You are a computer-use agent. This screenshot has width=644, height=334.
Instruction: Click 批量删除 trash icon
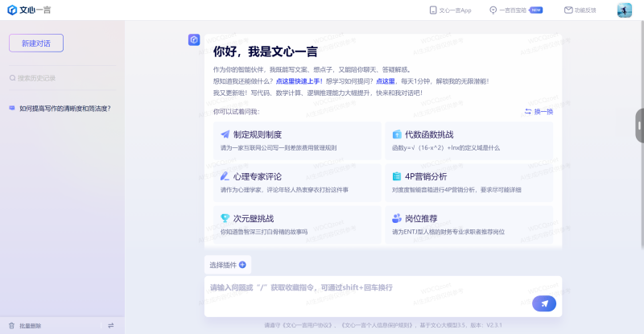11,326
